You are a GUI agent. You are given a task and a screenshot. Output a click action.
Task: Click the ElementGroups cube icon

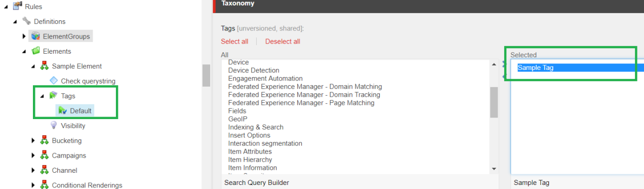35,36
